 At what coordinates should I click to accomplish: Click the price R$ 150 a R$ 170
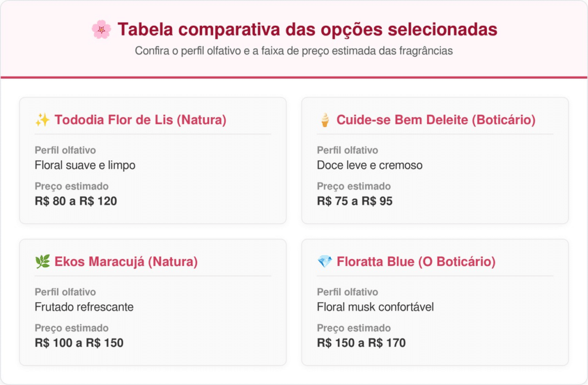click(361, 343)
